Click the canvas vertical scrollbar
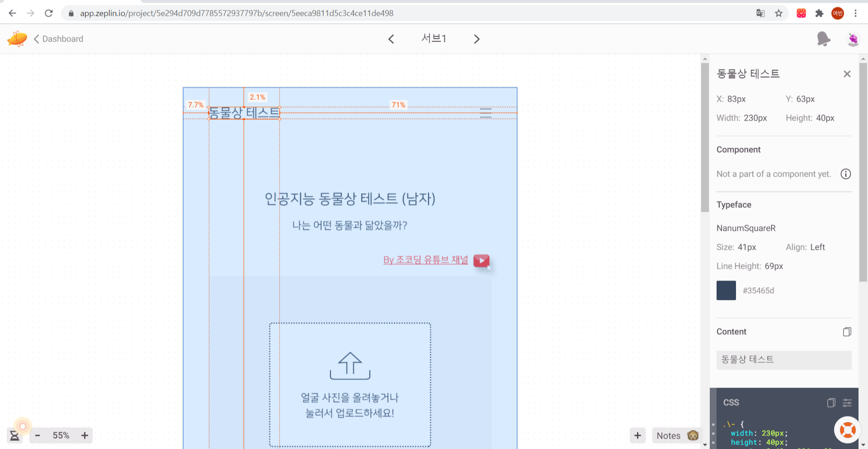868x449 pixels. 705,138
